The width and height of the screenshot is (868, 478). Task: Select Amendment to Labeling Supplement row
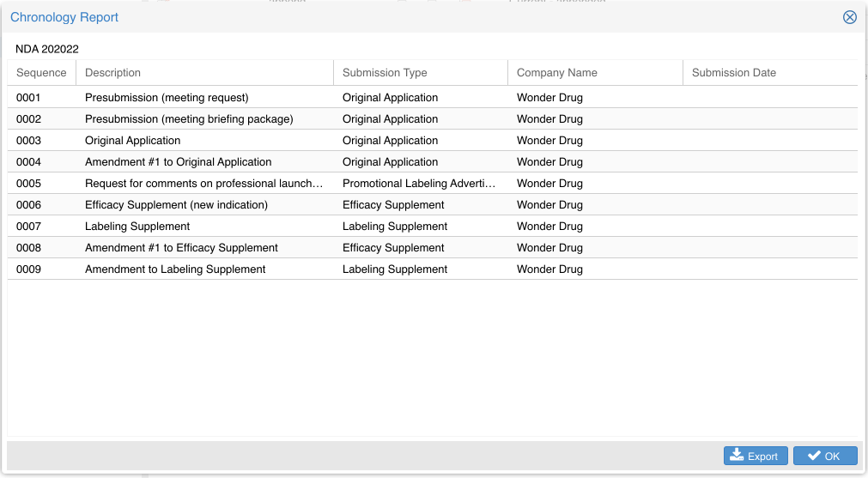(x=175, y=269)
